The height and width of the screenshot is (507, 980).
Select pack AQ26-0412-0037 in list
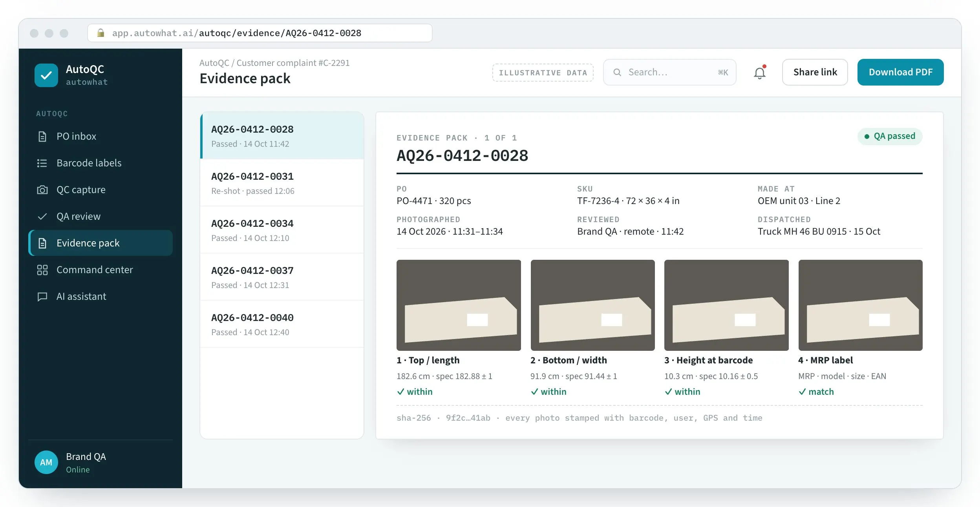(282, 277)
